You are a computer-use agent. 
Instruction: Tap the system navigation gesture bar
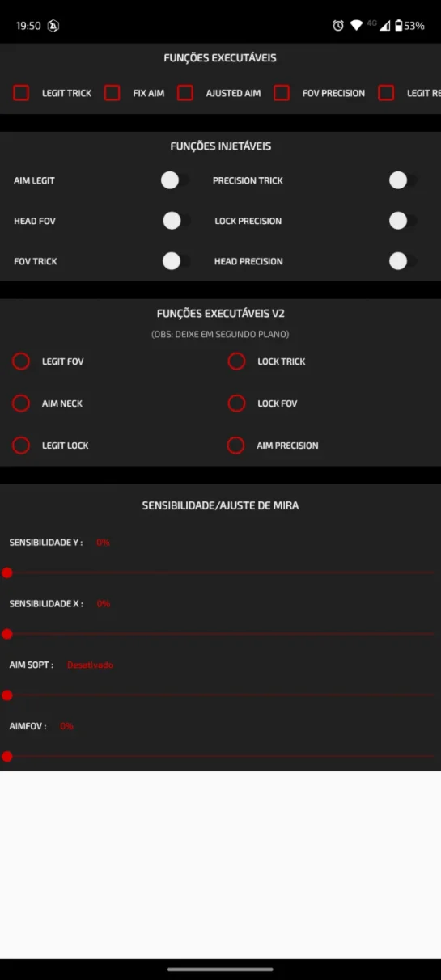pyautogui.click(x=220, y=969)
